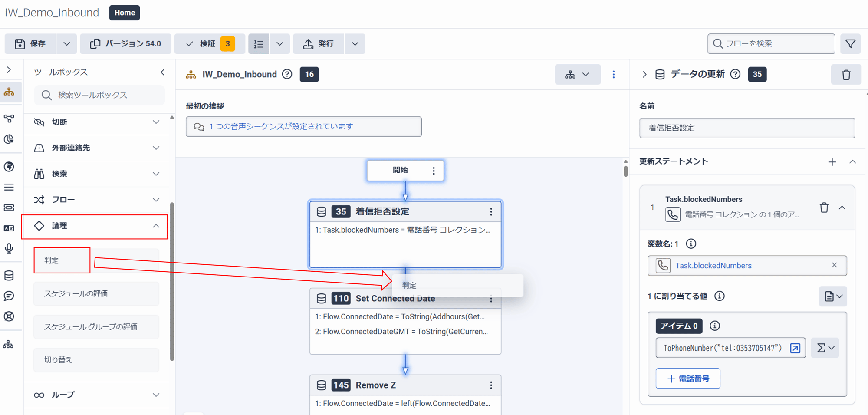Collapse the properties panel chevron

[x=644, y=75]
